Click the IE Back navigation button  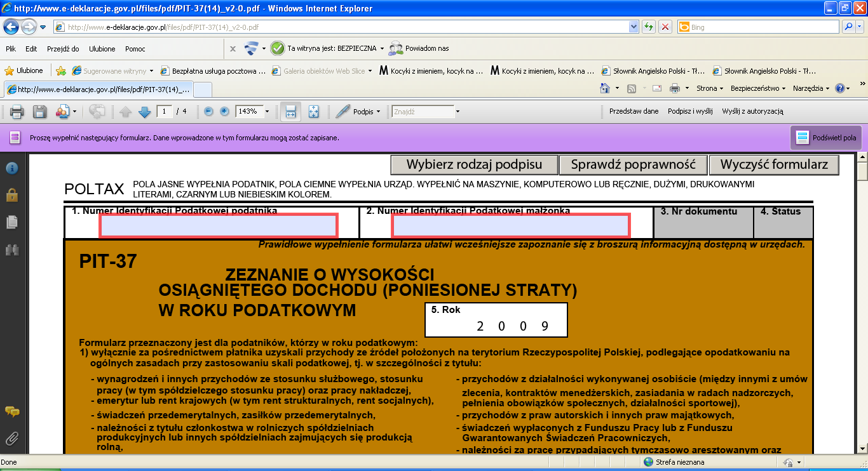click(x=11, y=27)
